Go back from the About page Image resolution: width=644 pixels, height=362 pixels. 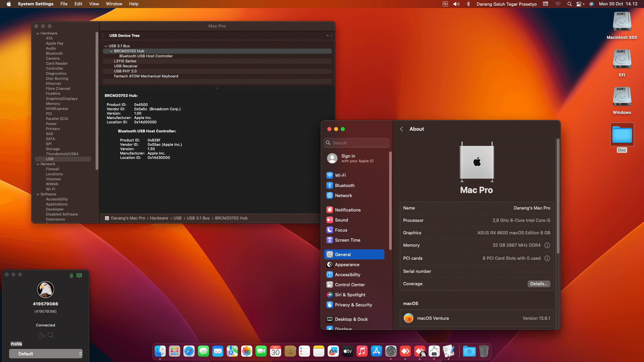point(401,129)
